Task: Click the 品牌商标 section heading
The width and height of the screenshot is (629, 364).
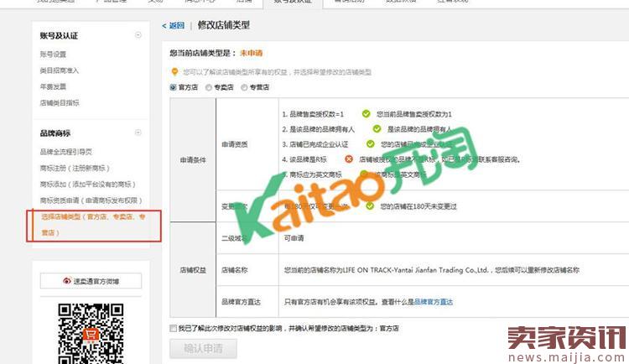Action: (x=55, y=133)
